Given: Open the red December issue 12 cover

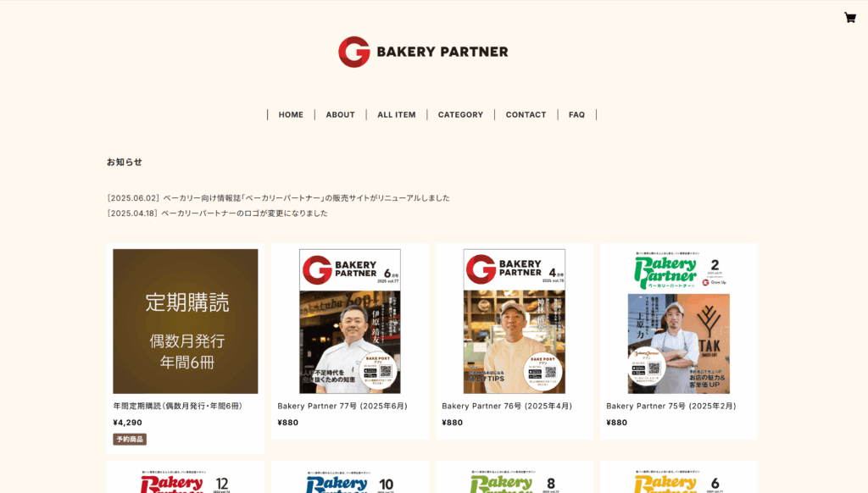Looking at the screenshot, I should point(186,480).
